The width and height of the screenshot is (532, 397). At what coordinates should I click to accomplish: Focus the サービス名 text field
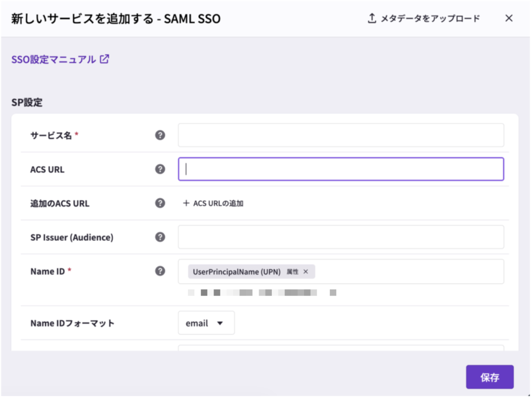341,135
